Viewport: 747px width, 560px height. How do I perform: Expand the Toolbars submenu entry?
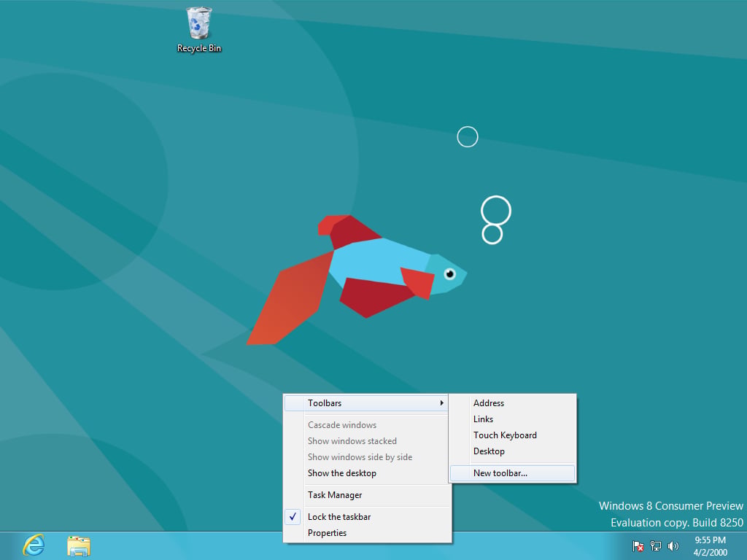point(366,402)
